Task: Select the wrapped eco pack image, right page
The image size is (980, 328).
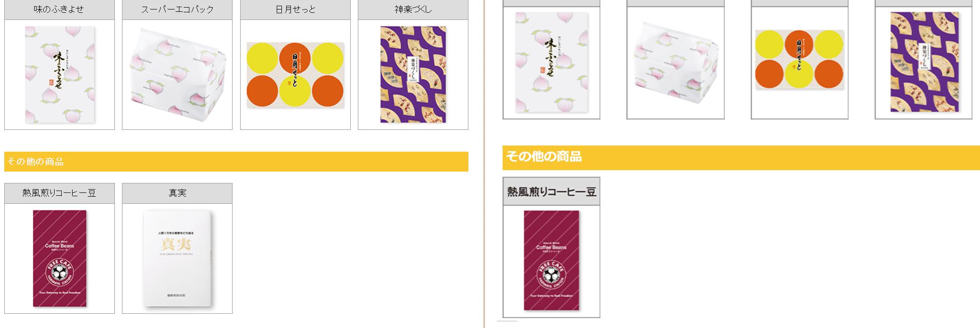Action: coord(675,63)
